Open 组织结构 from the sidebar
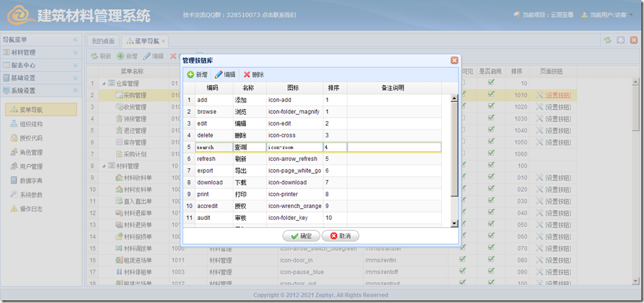 (31, 124)
